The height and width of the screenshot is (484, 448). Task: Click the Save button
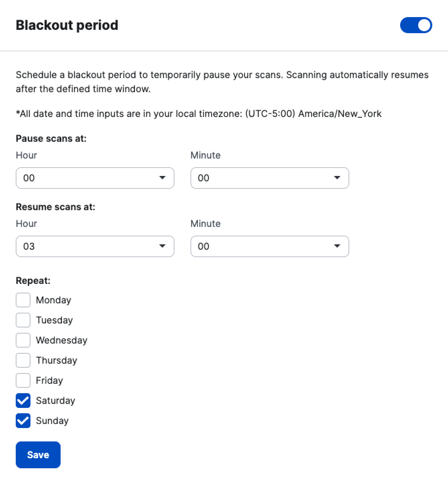click(38, 455)
